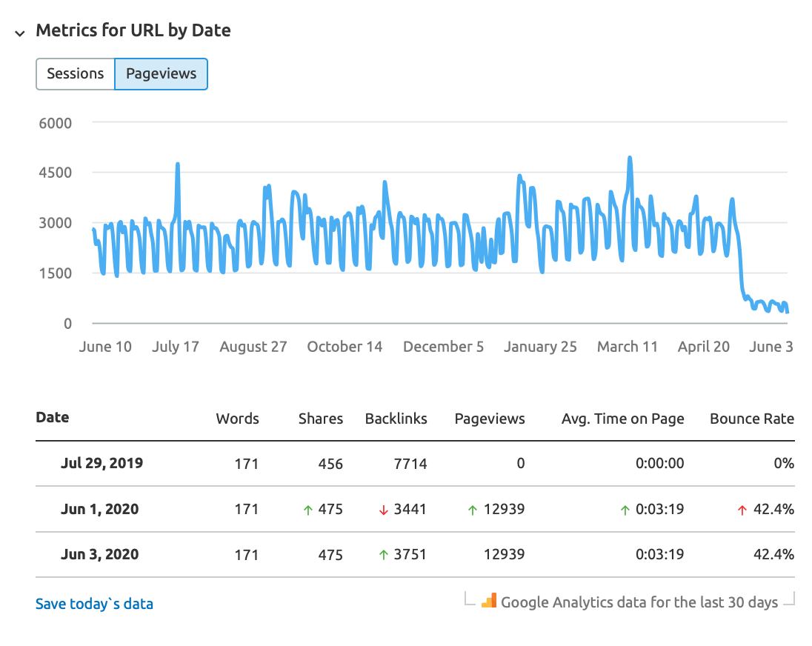The height and width of the screenshot is (646, 812).
Task: Click the peak data point near March 11
Action: [x=630, y=157]
